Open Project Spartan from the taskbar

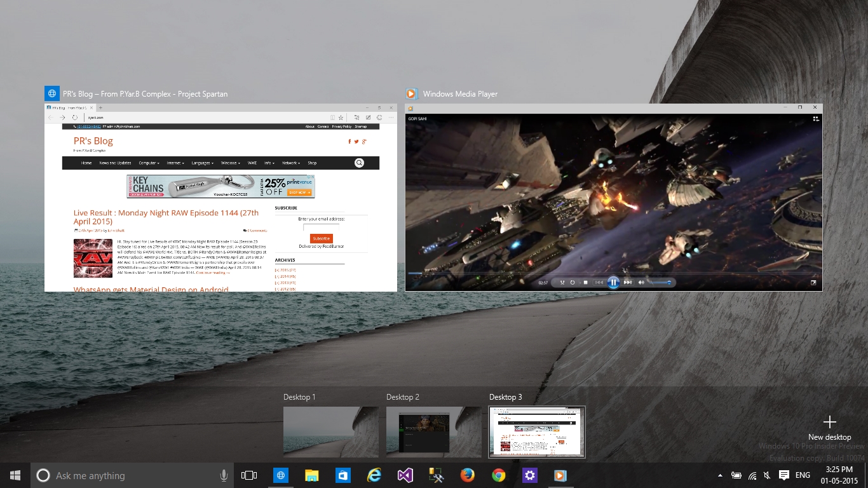click(280, 475)
